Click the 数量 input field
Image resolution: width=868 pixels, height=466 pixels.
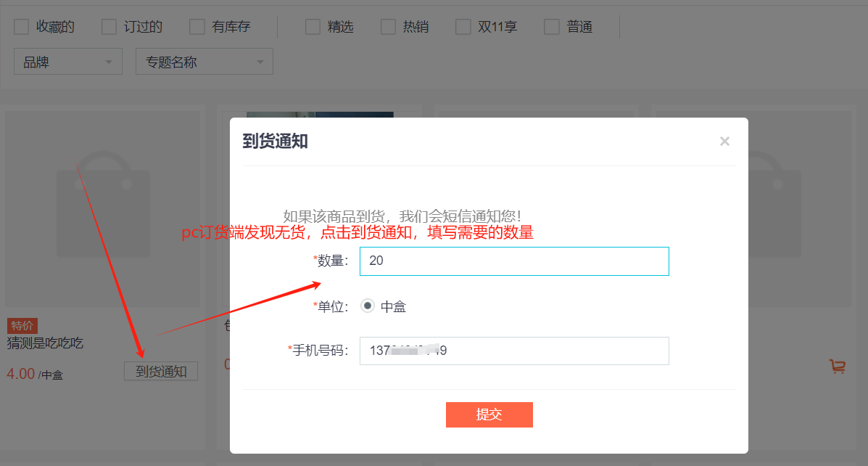tap(514, 261)
